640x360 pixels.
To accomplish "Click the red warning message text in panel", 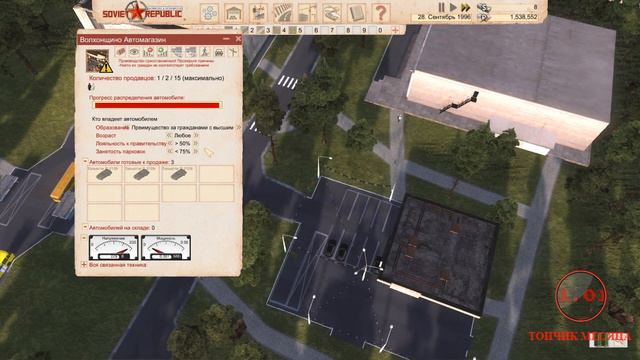I will click(x=166, y=62).
